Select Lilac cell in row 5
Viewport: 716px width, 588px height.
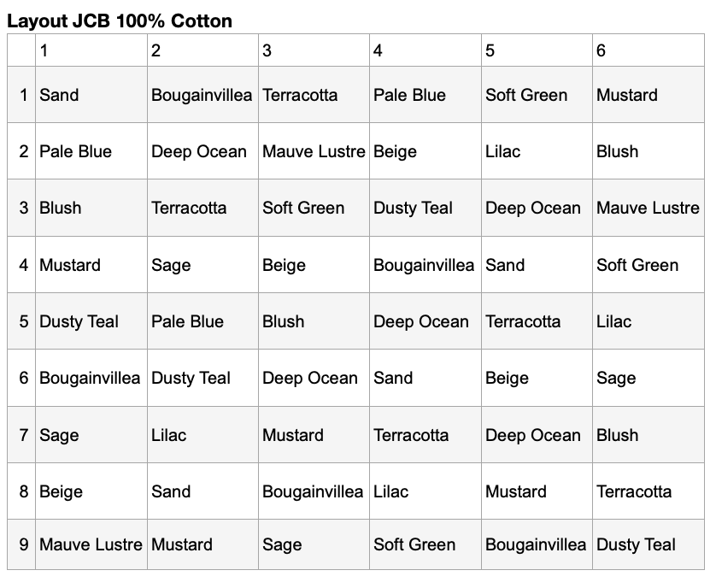648,321
